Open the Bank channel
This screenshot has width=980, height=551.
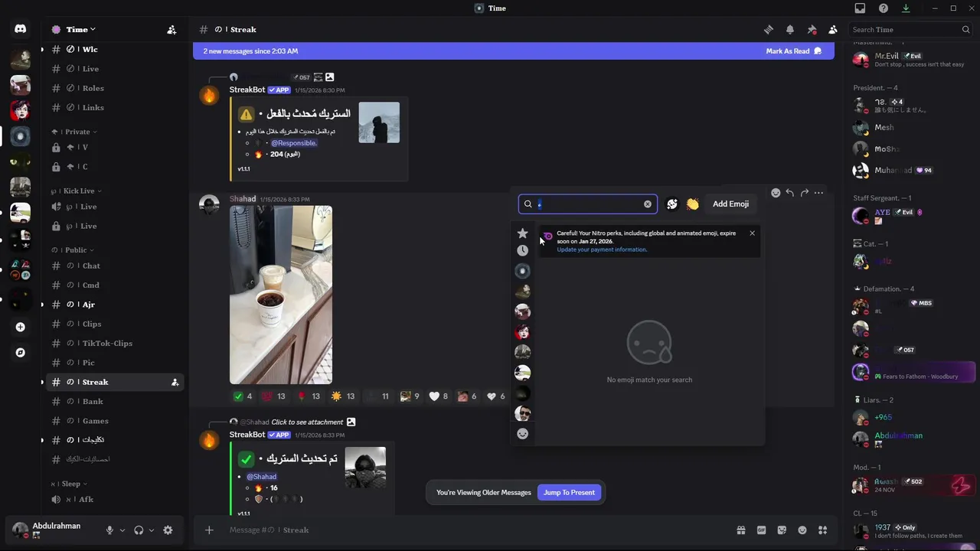pyautogui.click(x=115, y=402)
